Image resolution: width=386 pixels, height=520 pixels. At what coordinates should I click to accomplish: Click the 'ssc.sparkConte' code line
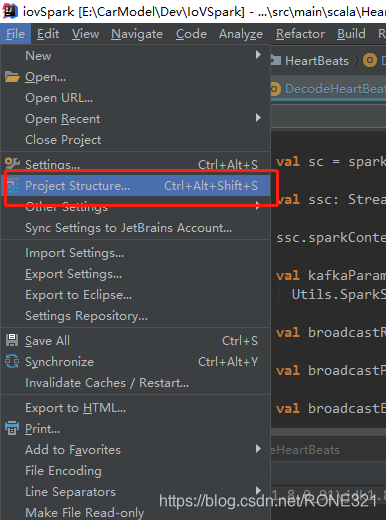(331, 238)
